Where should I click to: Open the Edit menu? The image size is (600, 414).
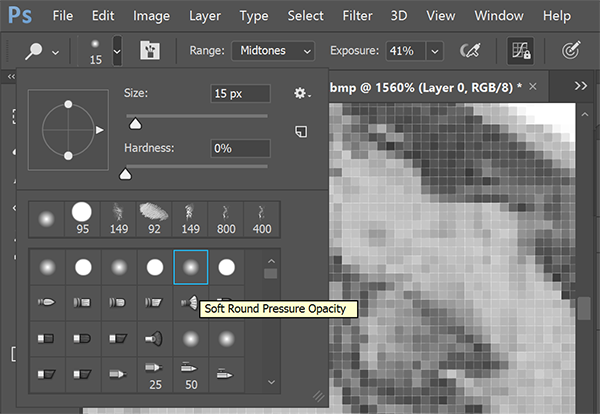(x=103, y=16)
